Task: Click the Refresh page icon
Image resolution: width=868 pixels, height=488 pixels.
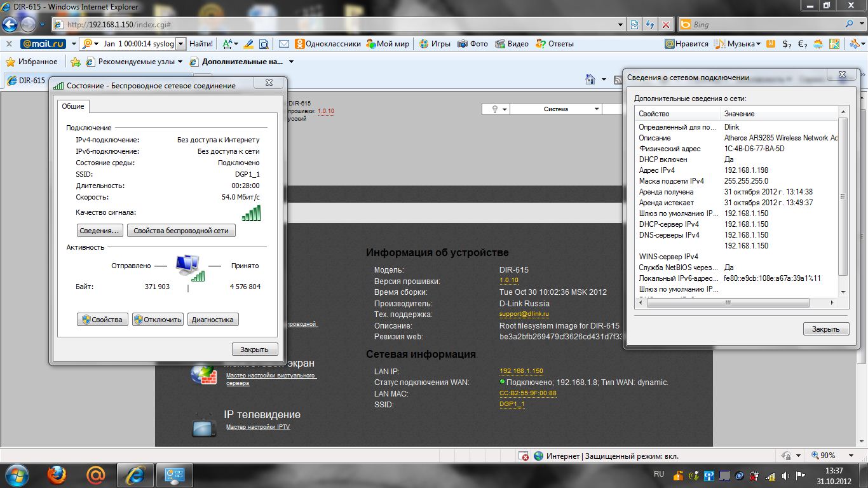Action: (x=650, y=25)
